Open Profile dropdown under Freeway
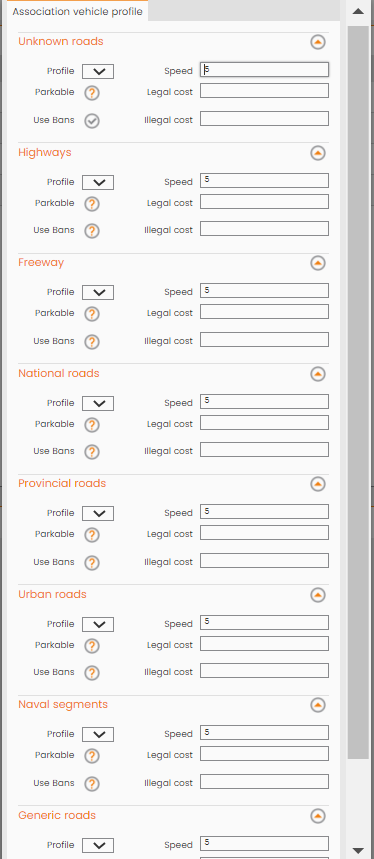The width and height of the screenshot is (374, 859). [x=98, y=293]
